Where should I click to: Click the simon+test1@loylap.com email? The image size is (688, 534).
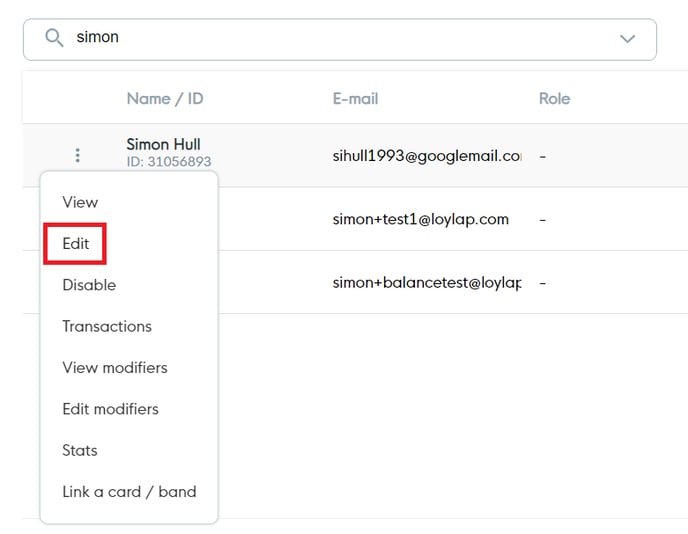point(420,219)
